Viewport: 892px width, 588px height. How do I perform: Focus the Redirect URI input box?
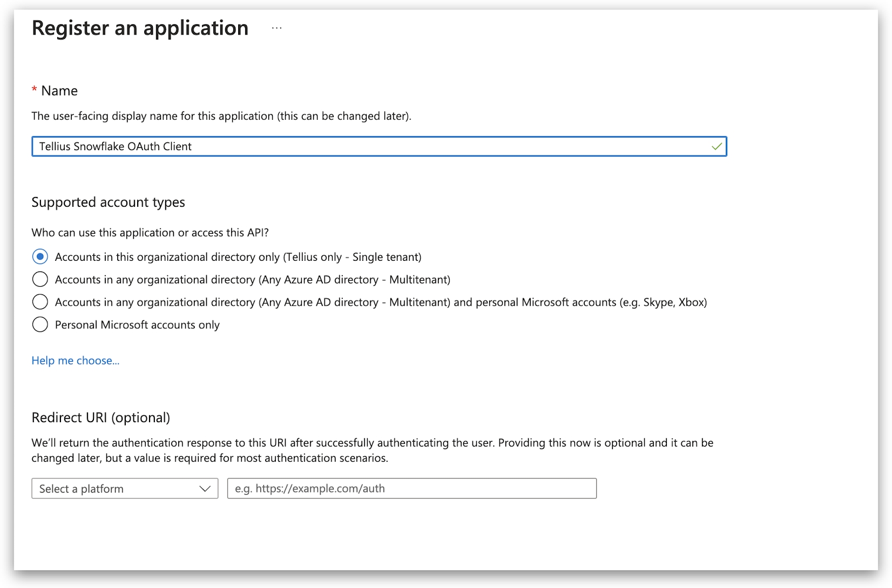411,489
